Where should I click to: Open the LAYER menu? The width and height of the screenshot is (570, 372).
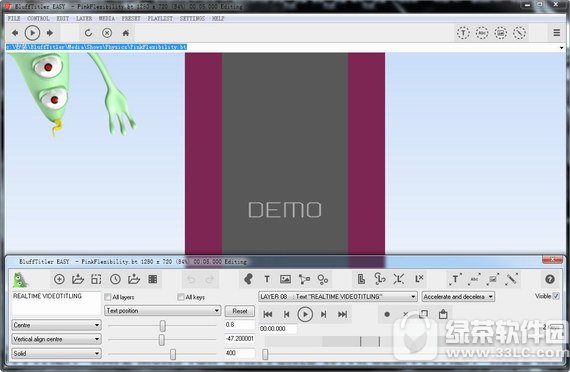pos(84,18)
